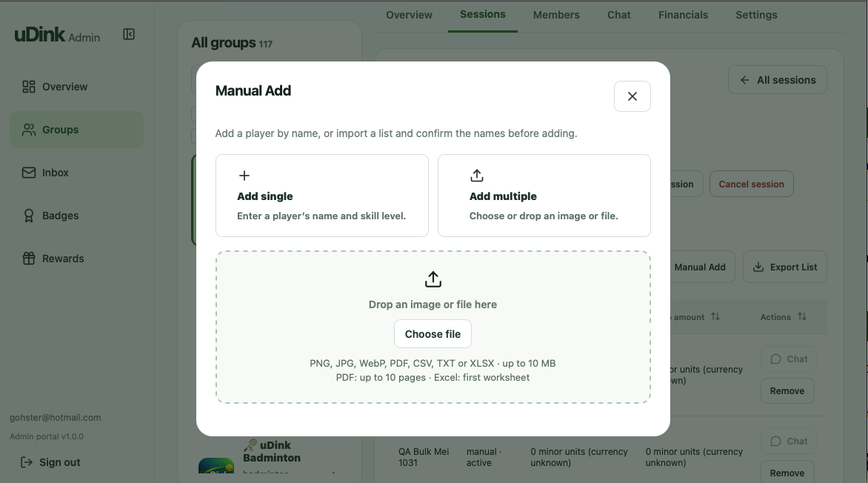Click the upload icon in drop zone
The image size is (868, 483).
coord(433,279)
